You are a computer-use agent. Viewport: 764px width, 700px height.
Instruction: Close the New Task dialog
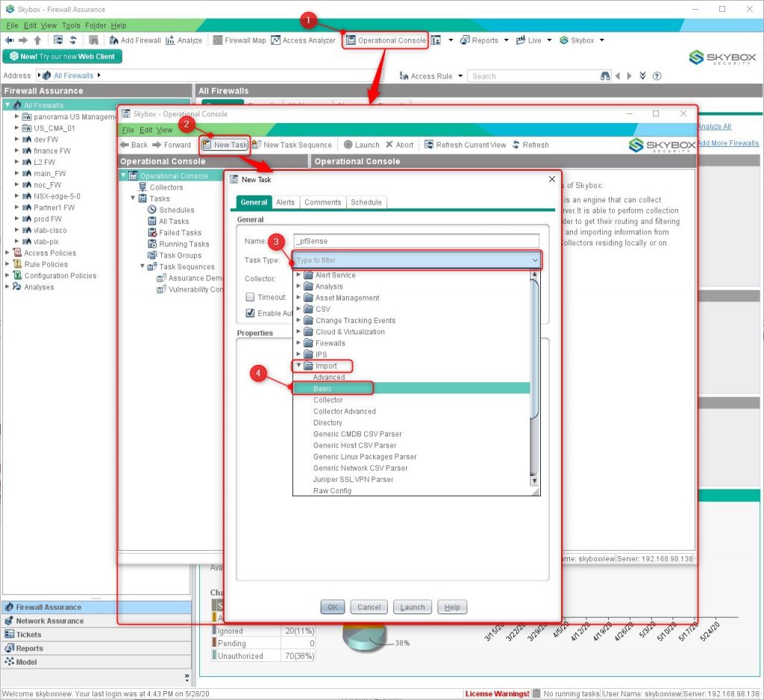pos(551,179)
